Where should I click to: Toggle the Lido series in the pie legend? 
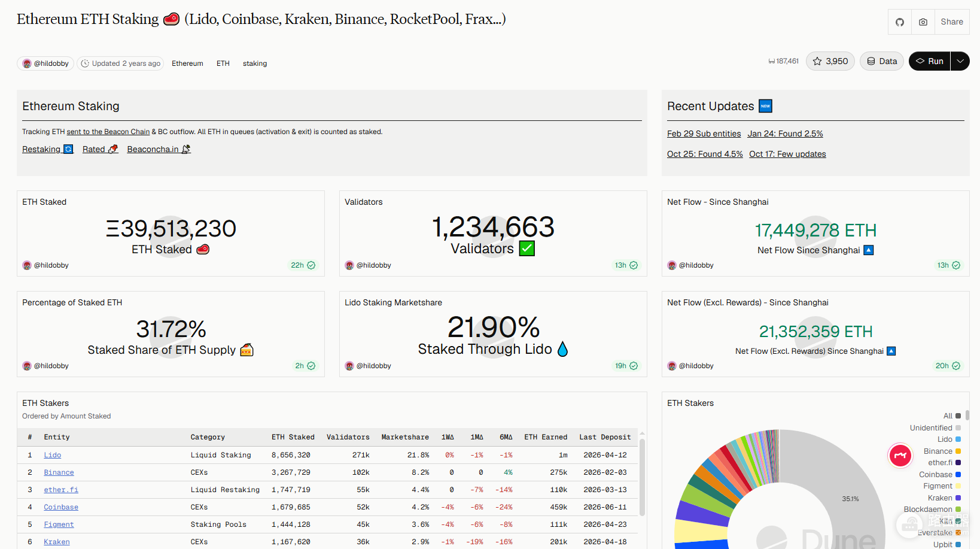[949, 439]
